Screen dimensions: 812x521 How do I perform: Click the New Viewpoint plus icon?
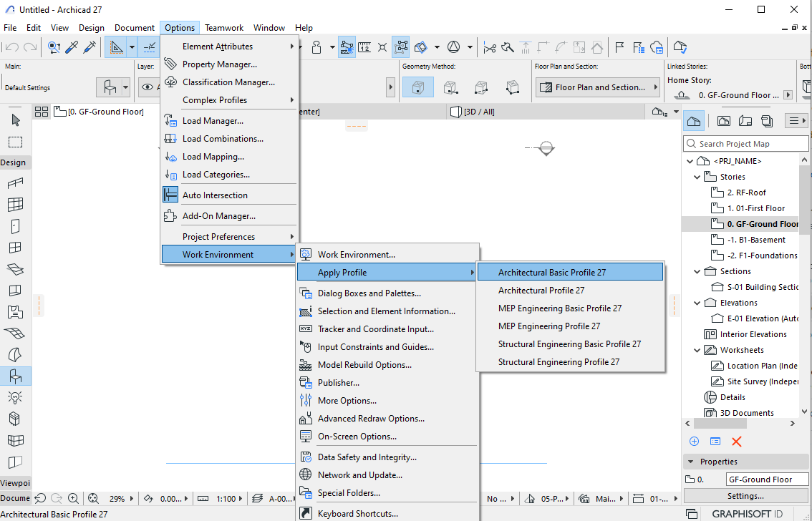click(x=694, y=442)
